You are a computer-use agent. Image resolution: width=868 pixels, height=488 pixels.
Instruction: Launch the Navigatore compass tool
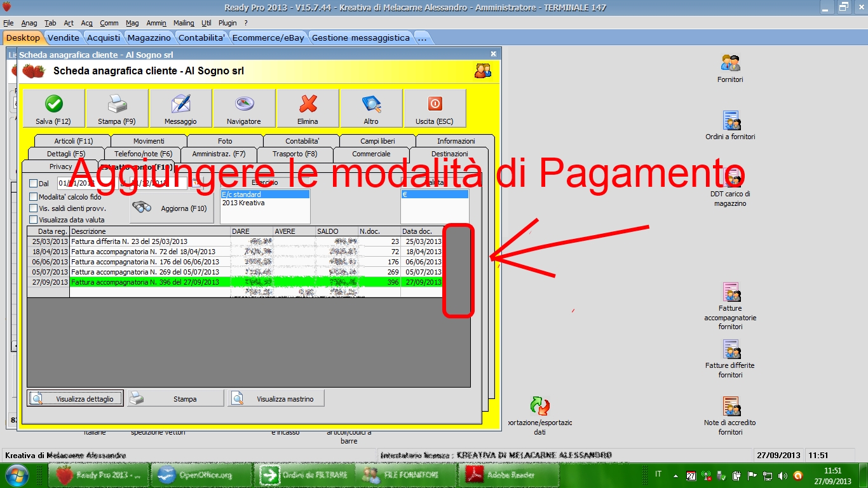click(244, 108)
